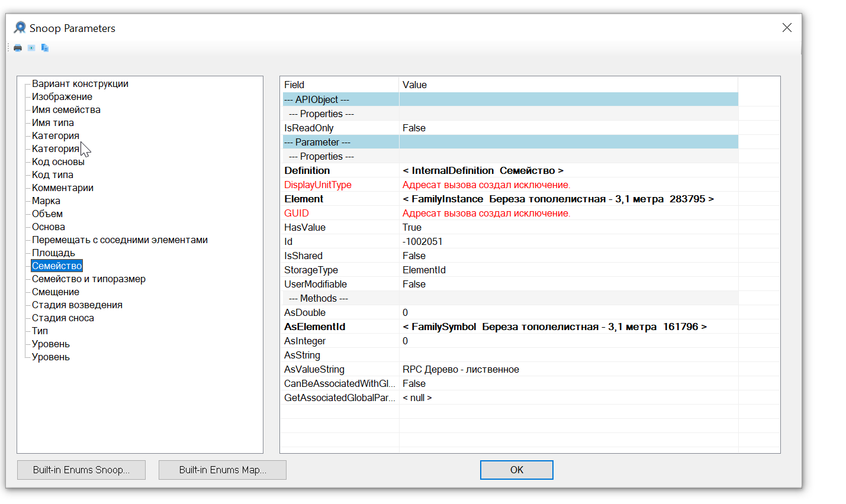Viewport: 846px width, 504px height.
Task: Select the --- Methods --- section row
Action: pyautogui.click(x=510, y=298)
